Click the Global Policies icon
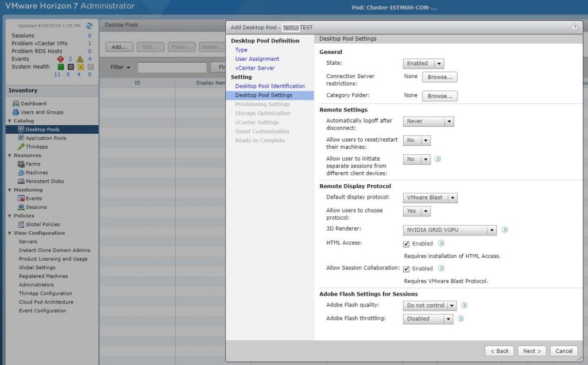The height and width of the screenshot is (365, 588). [x=21, y=224]
